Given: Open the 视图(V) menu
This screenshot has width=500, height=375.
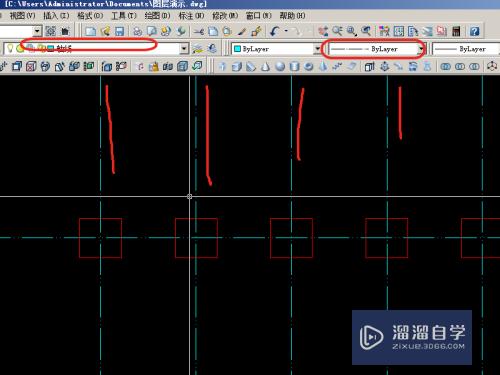Looking at the screenshot, I should click(x=22, y=15).
